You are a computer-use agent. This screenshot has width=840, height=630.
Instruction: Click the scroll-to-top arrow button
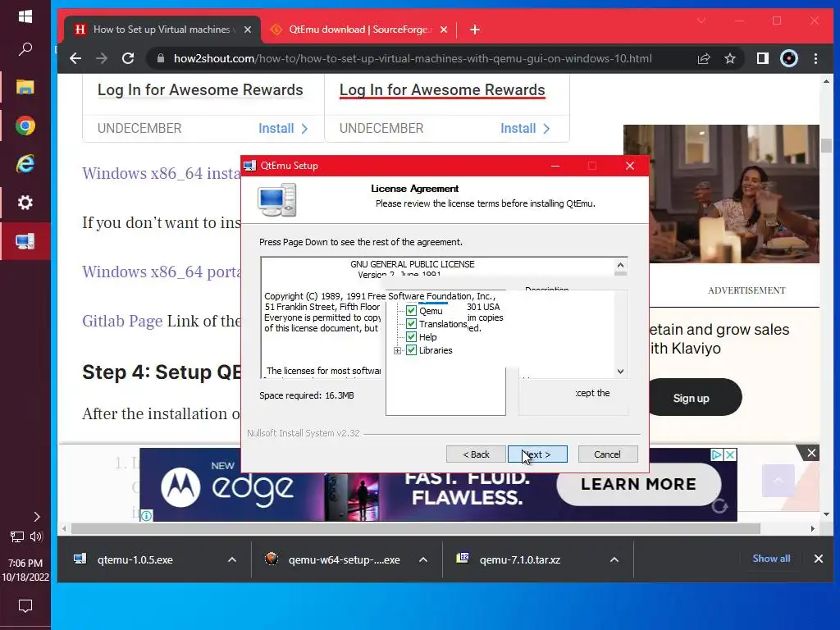[x=778, y=481]
